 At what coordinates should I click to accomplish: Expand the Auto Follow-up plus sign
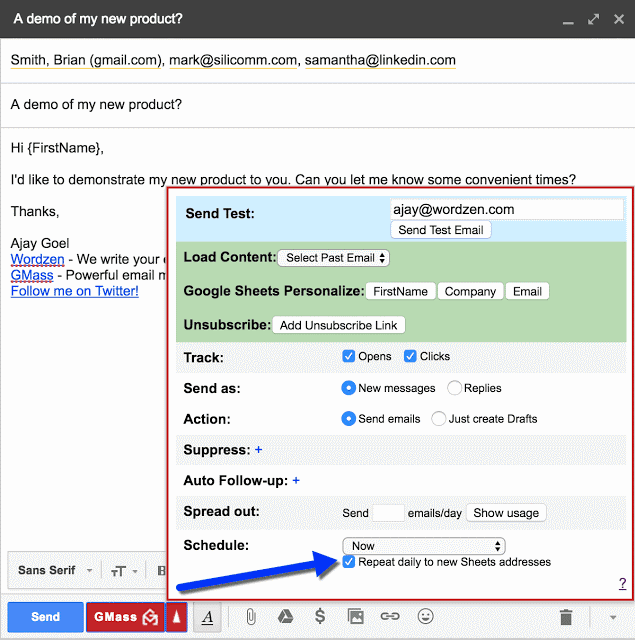point(296,481)
